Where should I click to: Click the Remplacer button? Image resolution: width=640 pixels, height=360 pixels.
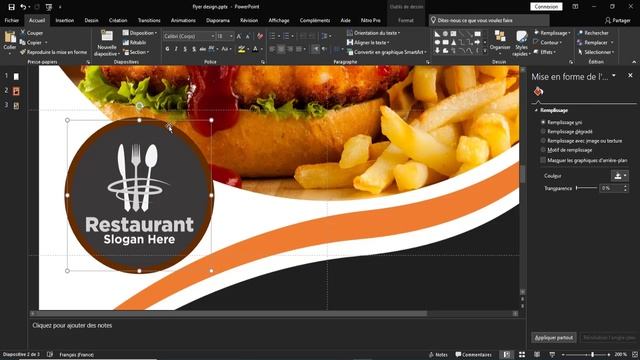(x=596, y=42)
